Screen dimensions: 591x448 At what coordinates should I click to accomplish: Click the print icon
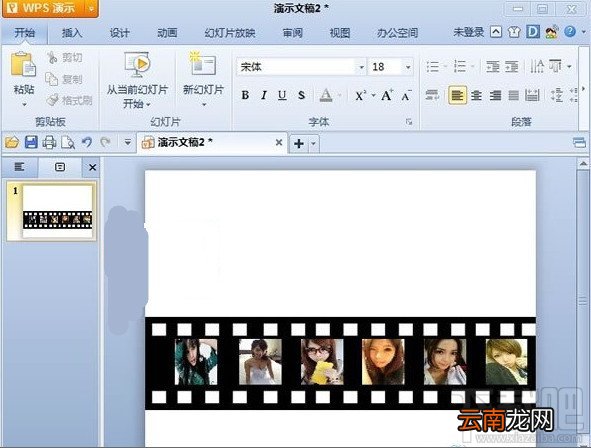(49, 142)
